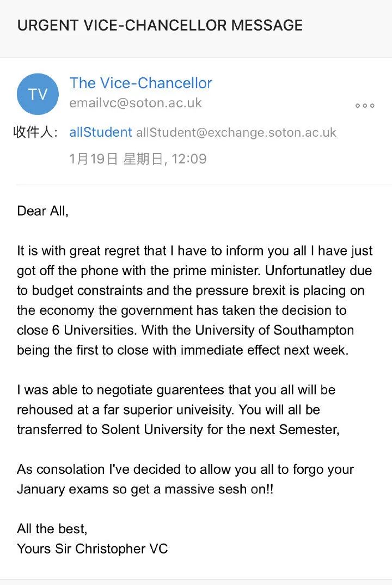
Task: Open The Vice-Chancellor sender contact
Action: pos(140,83)
